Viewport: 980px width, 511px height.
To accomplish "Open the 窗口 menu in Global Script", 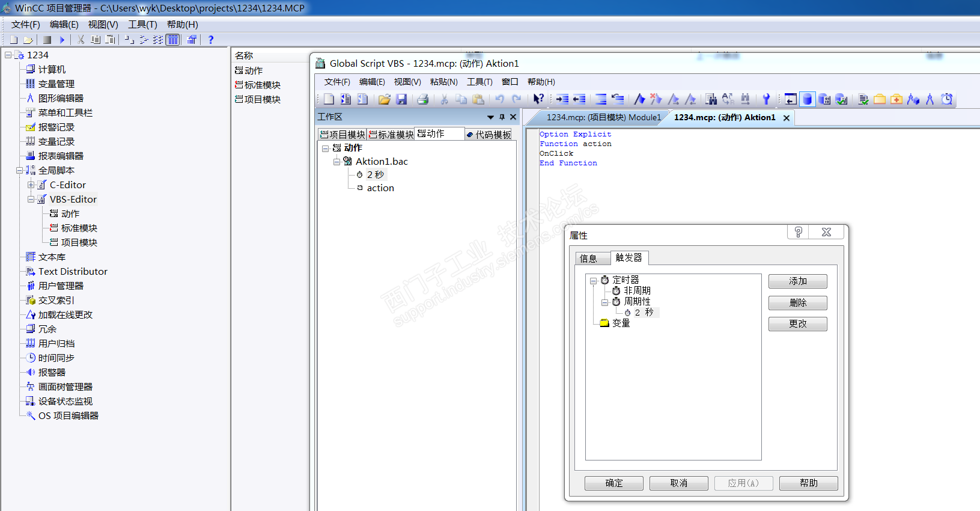I will point(510,82).
